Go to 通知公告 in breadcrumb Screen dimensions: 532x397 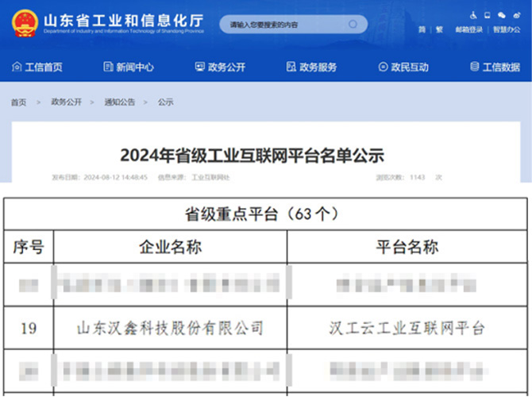click(119, 102)
